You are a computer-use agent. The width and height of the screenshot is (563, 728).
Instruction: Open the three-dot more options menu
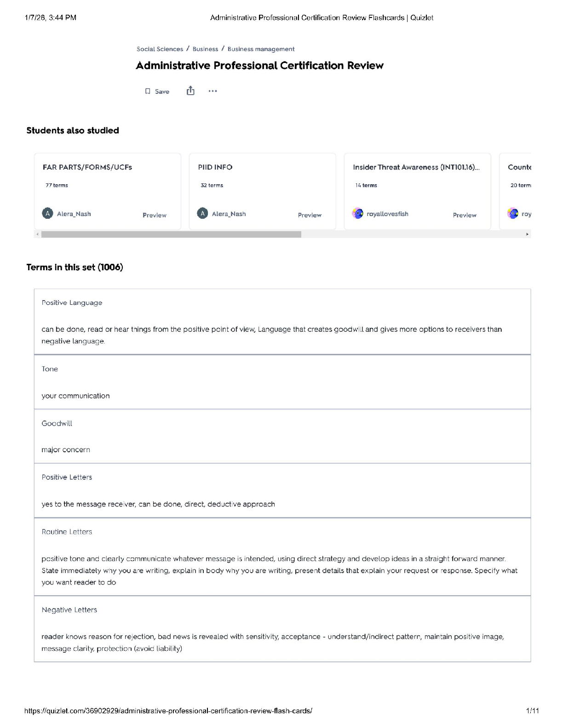pos(213,91)
